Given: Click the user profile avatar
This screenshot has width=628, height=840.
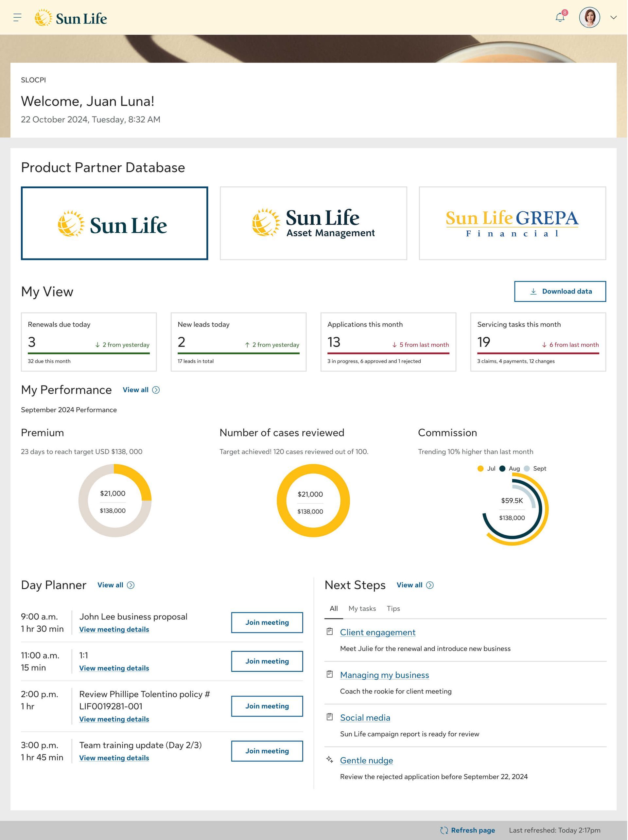Looking at the screenshot, I should point(589,17).
